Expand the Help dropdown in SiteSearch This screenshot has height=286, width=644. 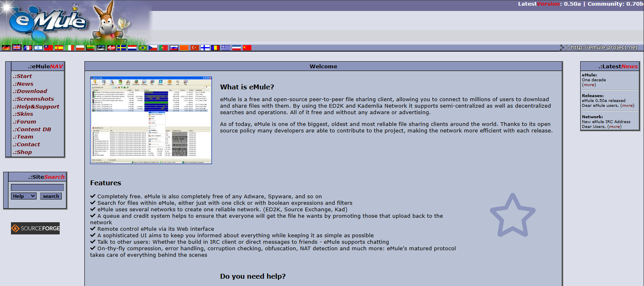point(24,196)
